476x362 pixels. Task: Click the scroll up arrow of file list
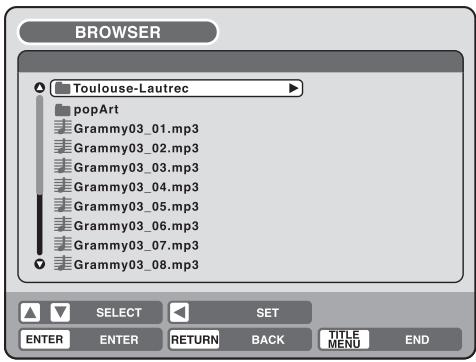pyautogui.click(x=40, y=88)
